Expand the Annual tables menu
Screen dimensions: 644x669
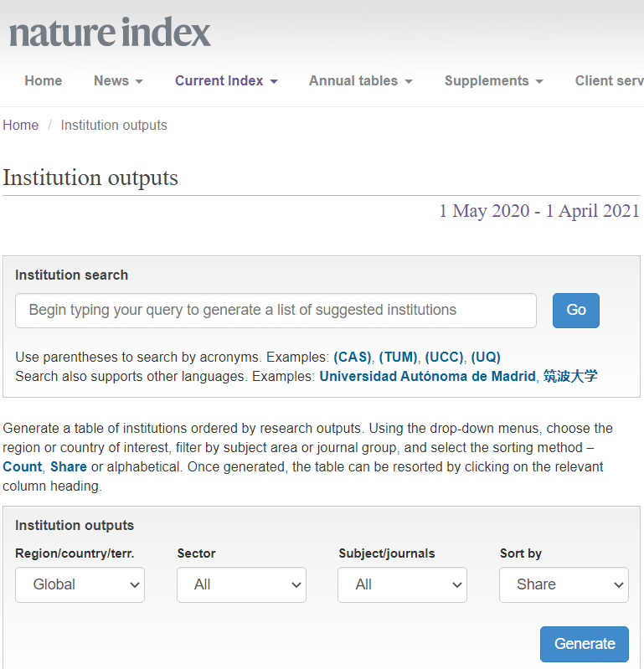360,80
